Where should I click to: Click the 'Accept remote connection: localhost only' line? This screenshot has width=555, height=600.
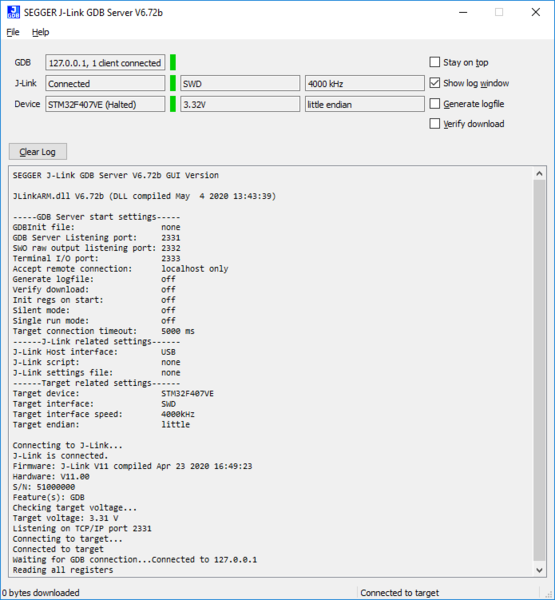point(120,269)
